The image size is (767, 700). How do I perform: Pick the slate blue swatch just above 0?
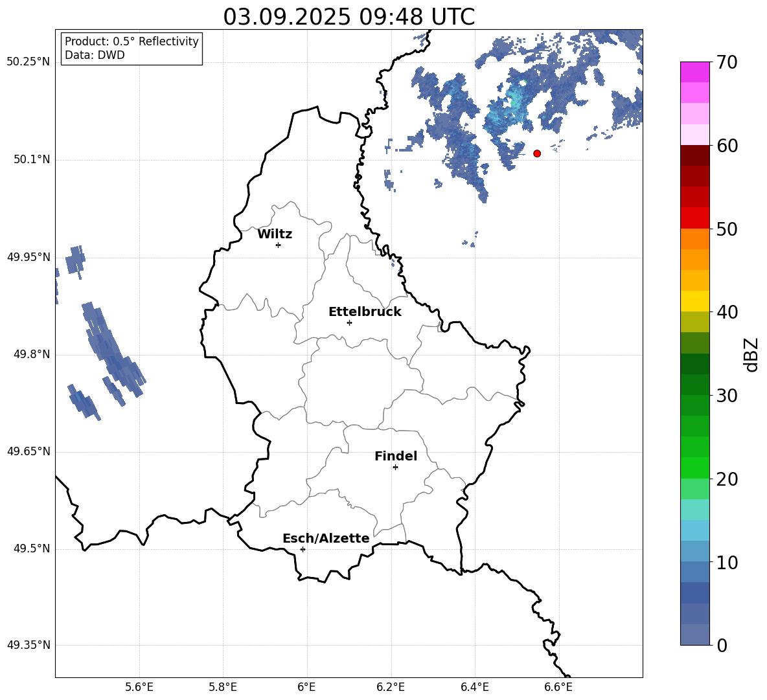click(x=694, y=635)
